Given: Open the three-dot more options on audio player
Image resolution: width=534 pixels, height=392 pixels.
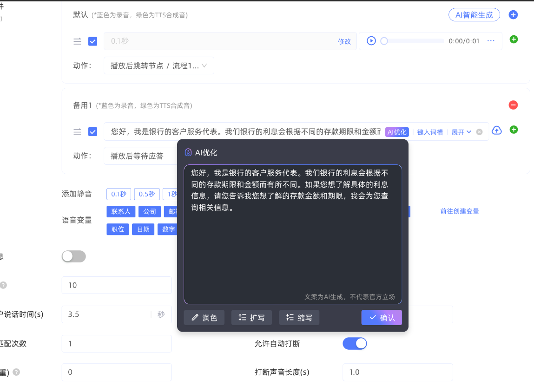Looking at the screenshot, I should coord(491,41).
